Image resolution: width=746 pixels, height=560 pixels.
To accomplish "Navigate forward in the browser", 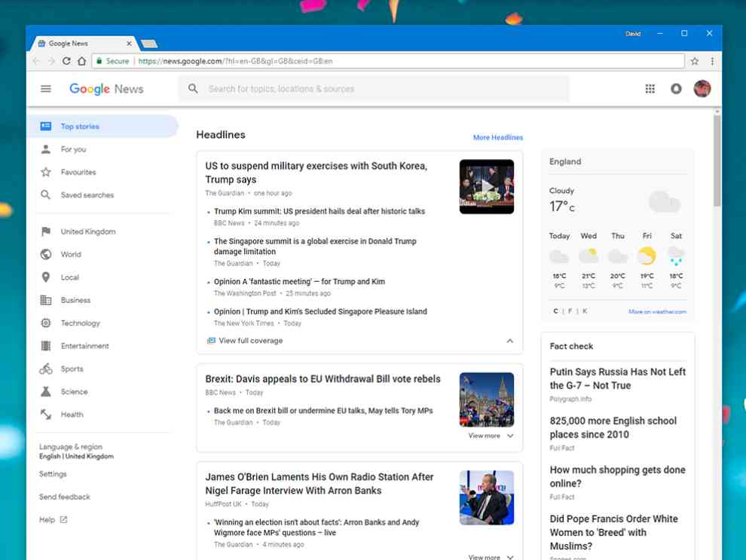I will 51,61.
